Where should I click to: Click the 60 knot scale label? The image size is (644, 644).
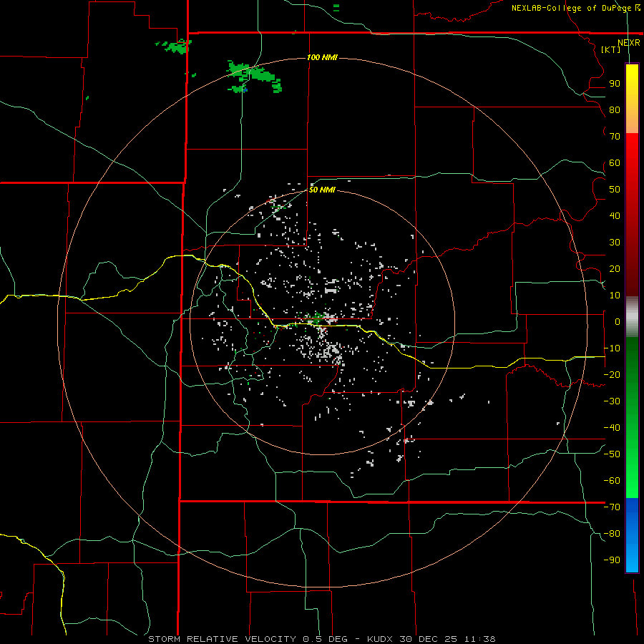click(x=615, y=162)
